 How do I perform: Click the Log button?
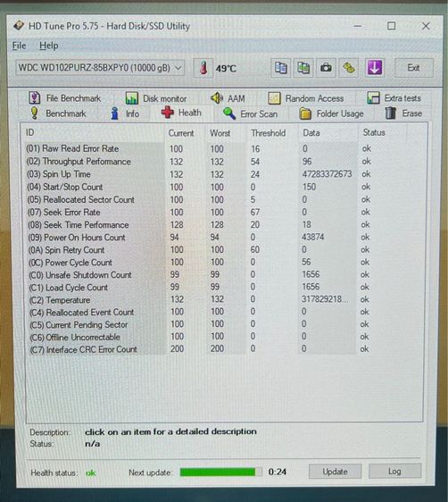point(394,472)
